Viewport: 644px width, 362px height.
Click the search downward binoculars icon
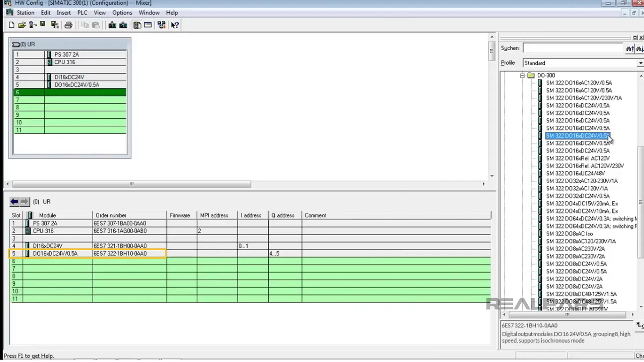(x=640, y=49)
